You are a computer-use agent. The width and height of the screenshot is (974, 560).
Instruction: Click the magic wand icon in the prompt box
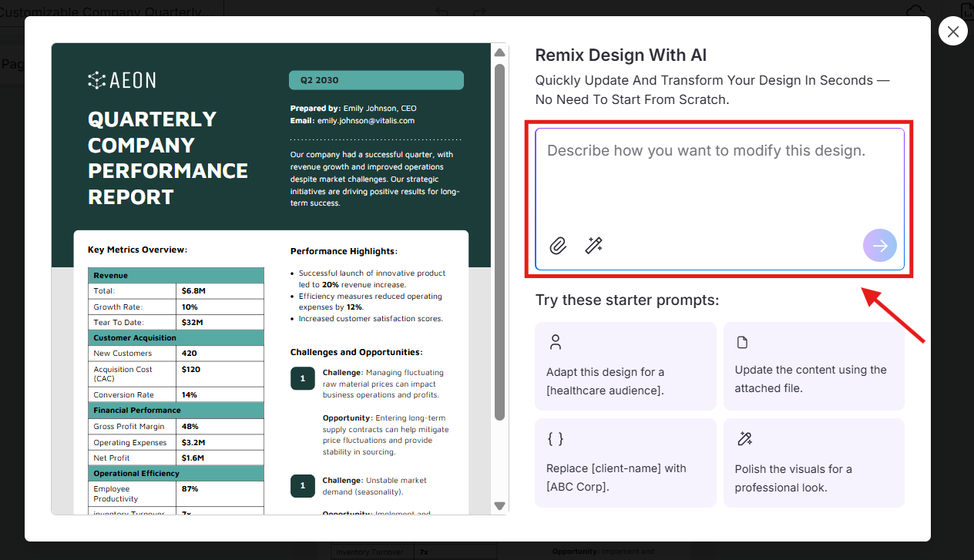[x=593, y=246]
